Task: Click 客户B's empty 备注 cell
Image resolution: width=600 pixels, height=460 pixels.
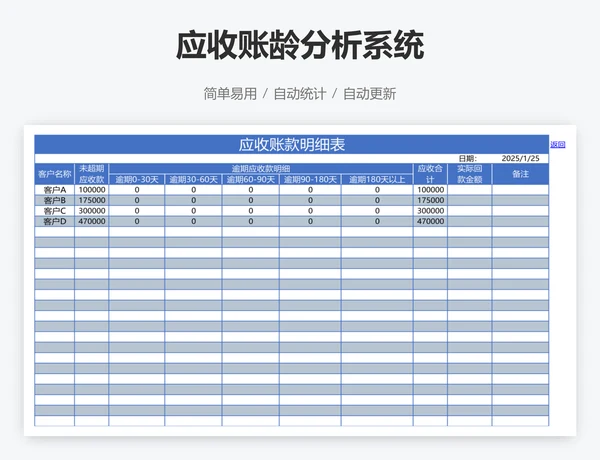Action: click(520, 200)
